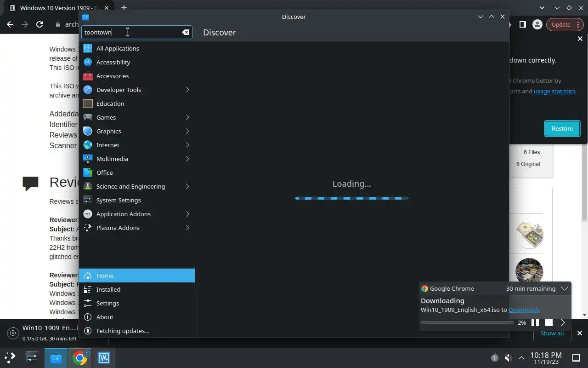Open the Downloads link in notification
588x368 pixels.
(x=524, y=310)
